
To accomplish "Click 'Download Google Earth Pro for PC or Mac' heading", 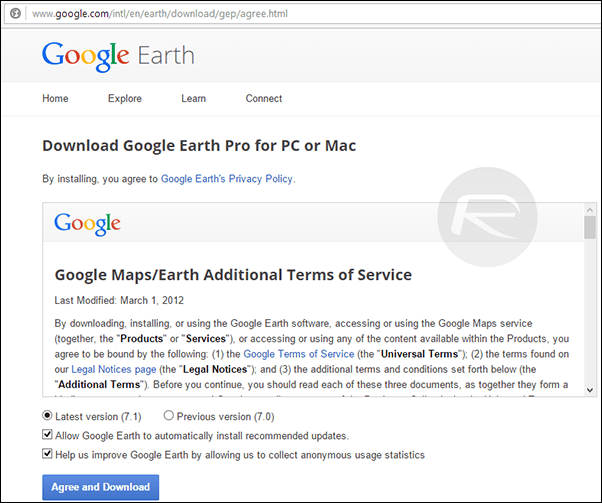I will (x=199, y=146).
